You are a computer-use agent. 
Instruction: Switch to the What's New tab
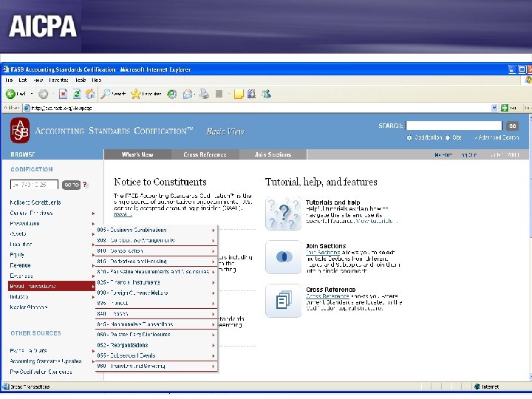[137, 154]
